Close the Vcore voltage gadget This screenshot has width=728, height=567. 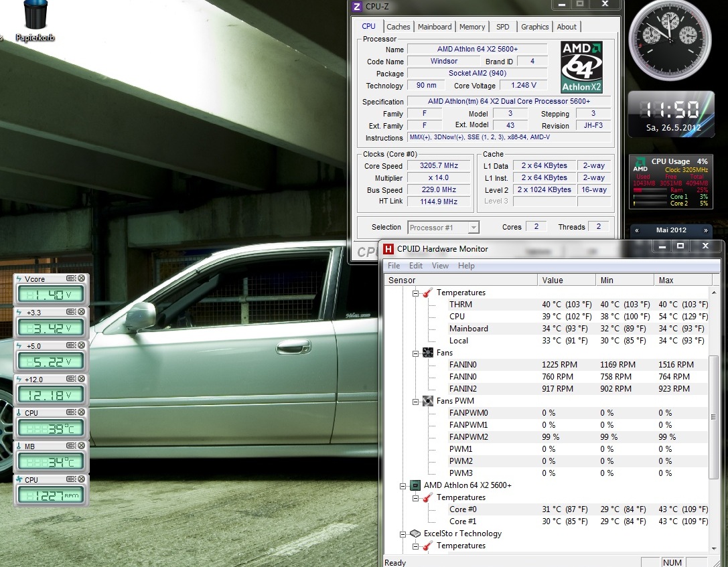coord(81,278)
